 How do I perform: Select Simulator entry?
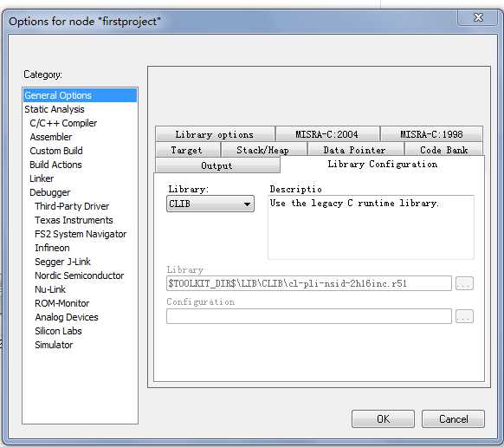pos(54,345)
